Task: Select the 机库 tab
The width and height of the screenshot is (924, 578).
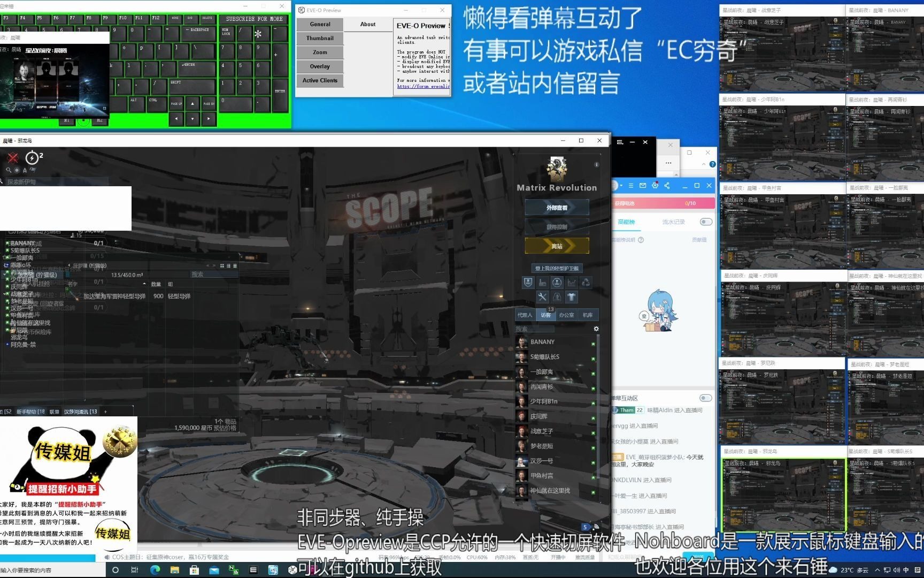Action: 588,315
